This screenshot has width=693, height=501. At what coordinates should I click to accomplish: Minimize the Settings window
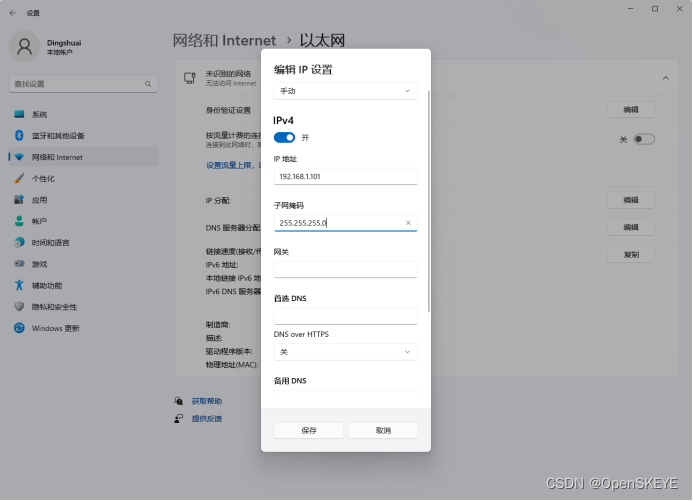tap(631, 8)
